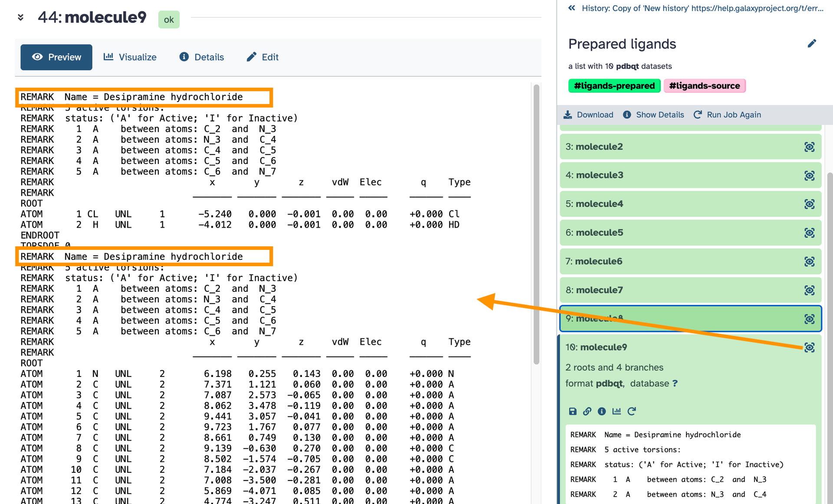
Task: Click the dataset details info icon for molecule9
Action: (x=602, y=411)
